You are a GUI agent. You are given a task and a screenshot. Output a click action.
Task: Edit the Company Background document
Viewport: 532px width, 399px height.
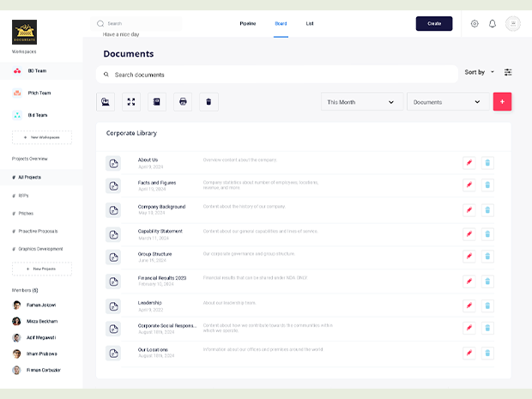[469, 210]
